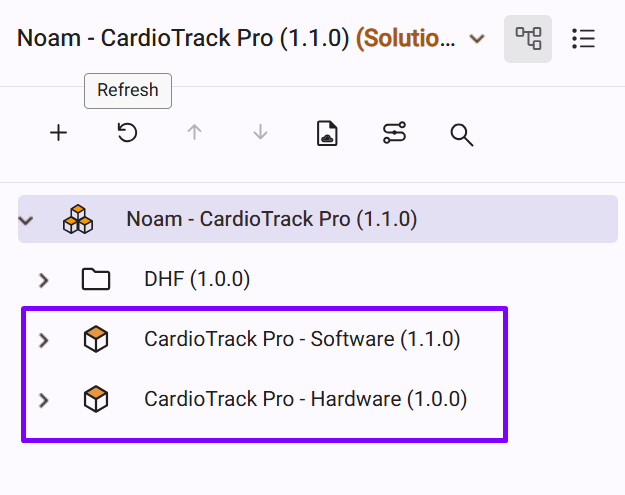Click the move up arrow icon
Viewport: 625px width, 495px height.
tap(194, 133)
